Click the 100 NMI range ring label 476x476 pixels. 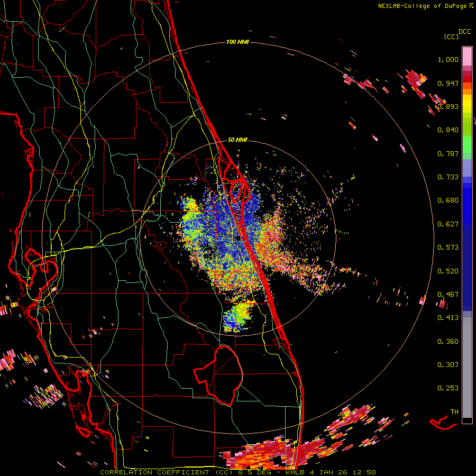tap(237, 42)
